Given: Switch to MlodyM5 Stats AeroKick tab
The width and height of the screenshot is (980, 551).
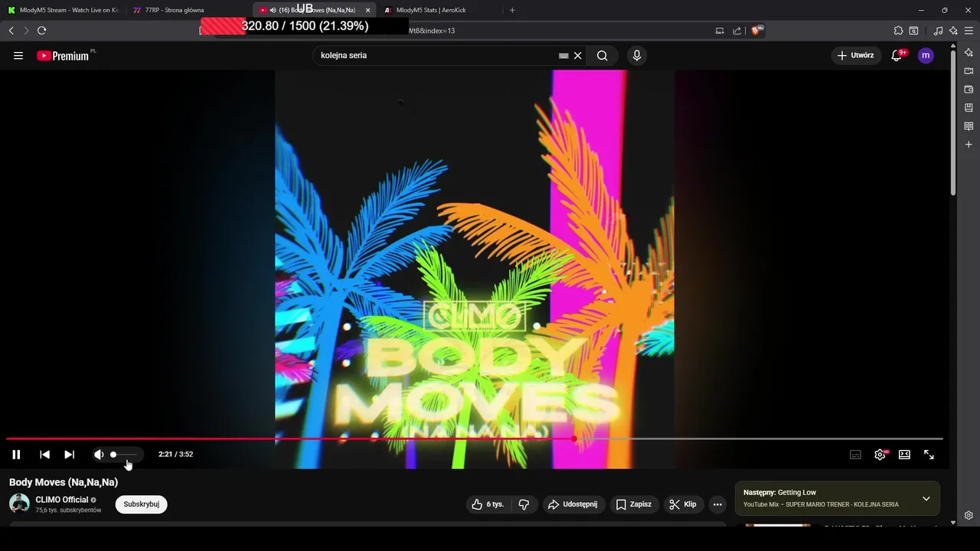Looking at the screenshot, I should click(x=436, y=10).
